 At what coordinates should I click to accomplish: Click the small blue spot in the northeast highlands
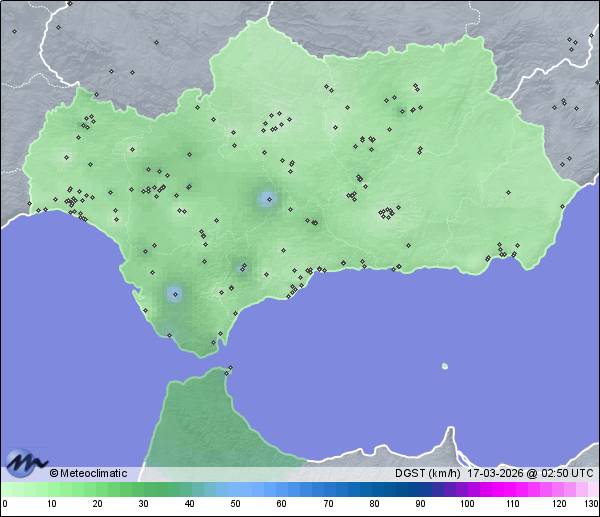click(x=403, y=110)
